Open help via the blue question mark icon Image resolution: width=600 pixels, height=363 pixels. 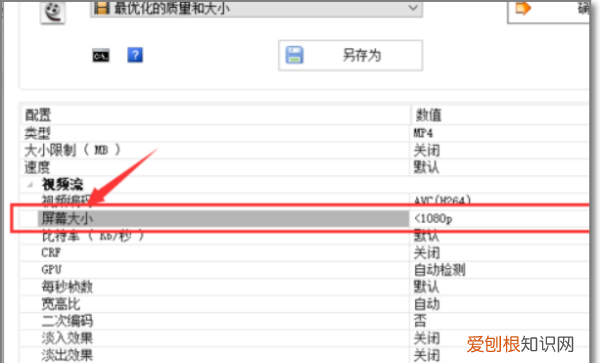[135, 55]
